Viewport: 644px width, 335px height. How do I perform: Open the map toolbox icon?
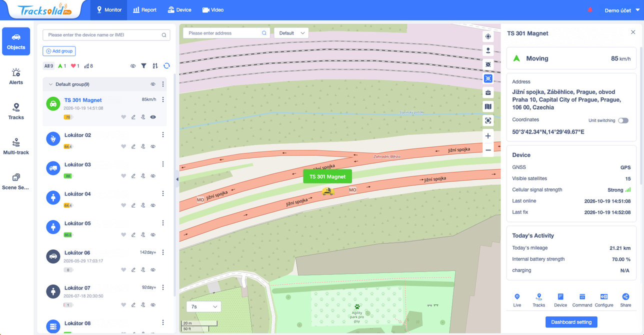pos(488,92)
